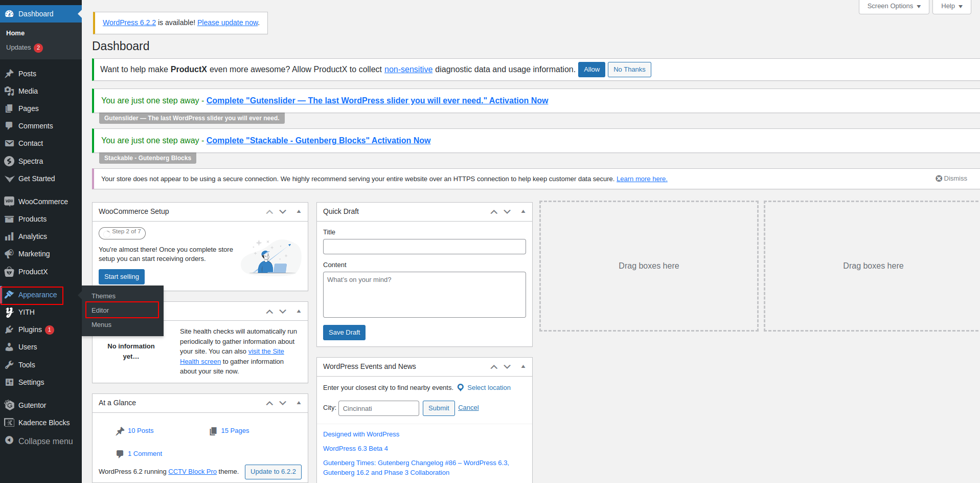Move the WordPress Events and News panel down
980x483 pixels.
pos(507,366)
